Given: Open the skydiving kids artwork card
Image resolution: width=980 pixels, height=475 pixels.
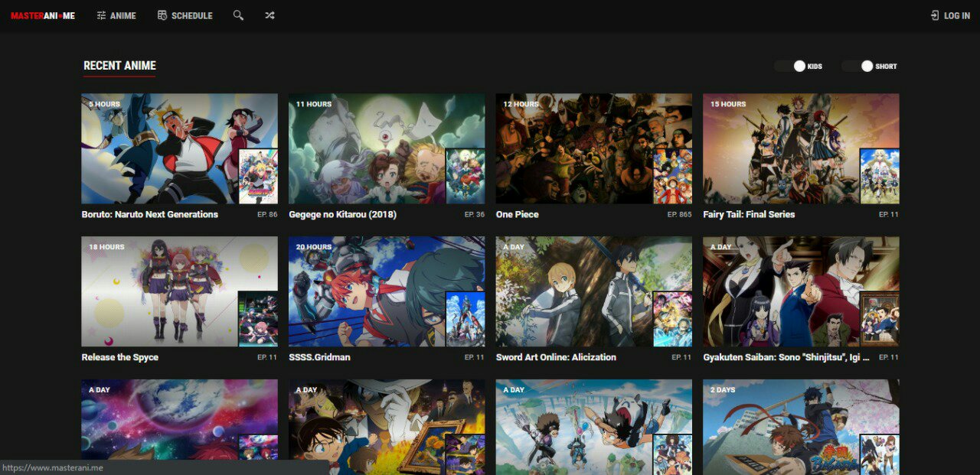Looking at the screenshot, I should pyautogui.click(x=594, y=427).
